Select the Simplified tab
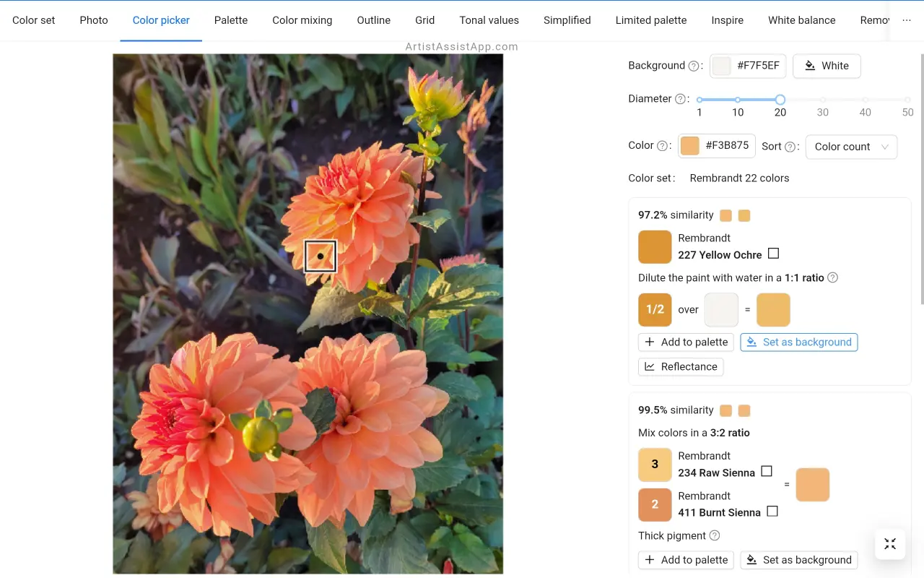This screenshot has width=924, height=578. point(567,20)
